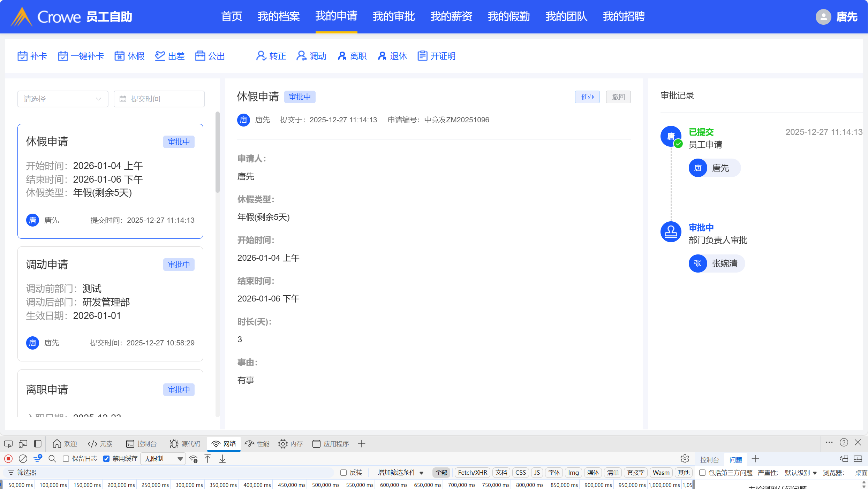This screenshot has height=489, width=868.
Task: Expand the 无限制 throttling dropdown
Action: tap(163, 459)
